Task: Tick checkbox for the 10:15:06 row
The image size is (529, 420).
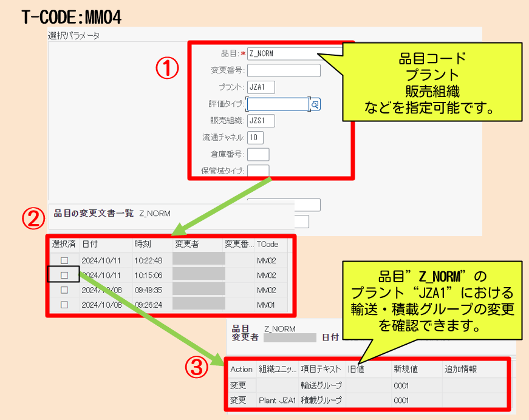Action: [x=64, y=275]
